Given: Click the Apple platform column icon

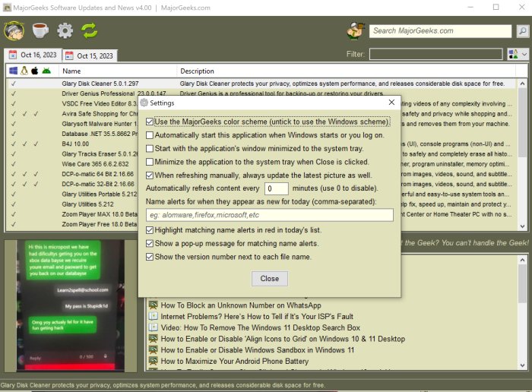Looking at the screenshot, I should click(35, 71).
